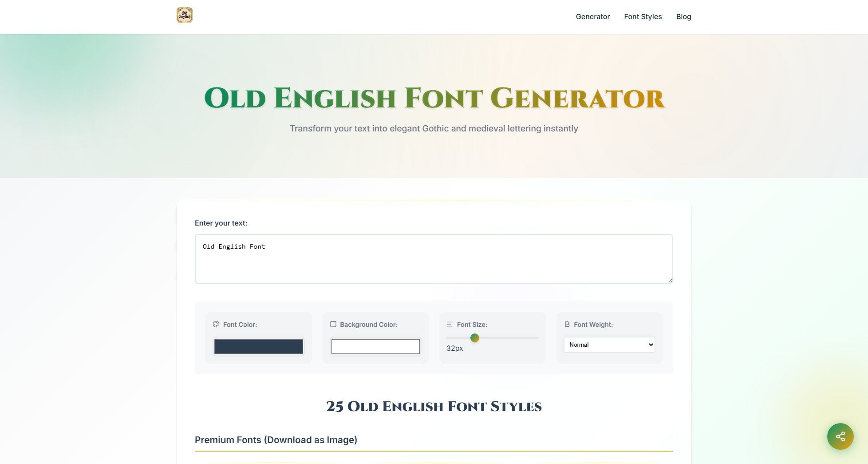Open the Blog link in the header

(x=683, y=17)
